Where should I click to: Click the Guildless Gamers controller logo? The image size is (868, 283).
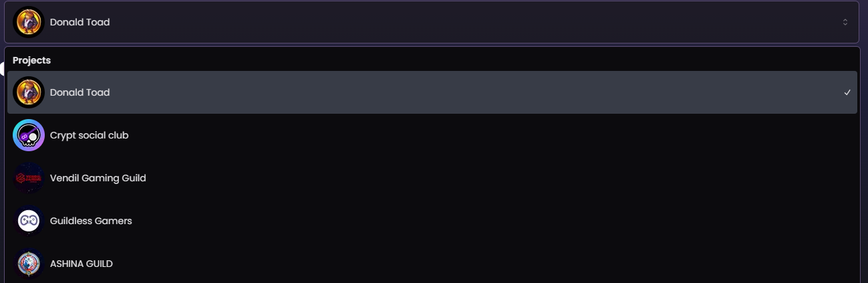[x=29, y=221]
